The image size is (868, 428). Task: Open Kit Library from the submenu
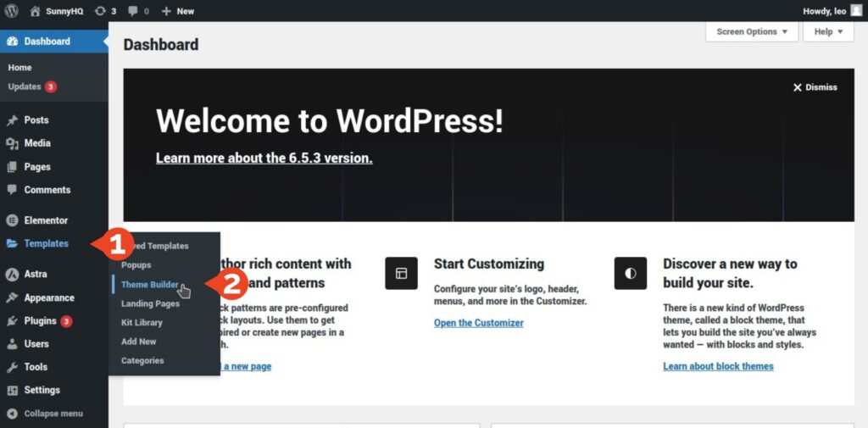click(x=142, y=322)
